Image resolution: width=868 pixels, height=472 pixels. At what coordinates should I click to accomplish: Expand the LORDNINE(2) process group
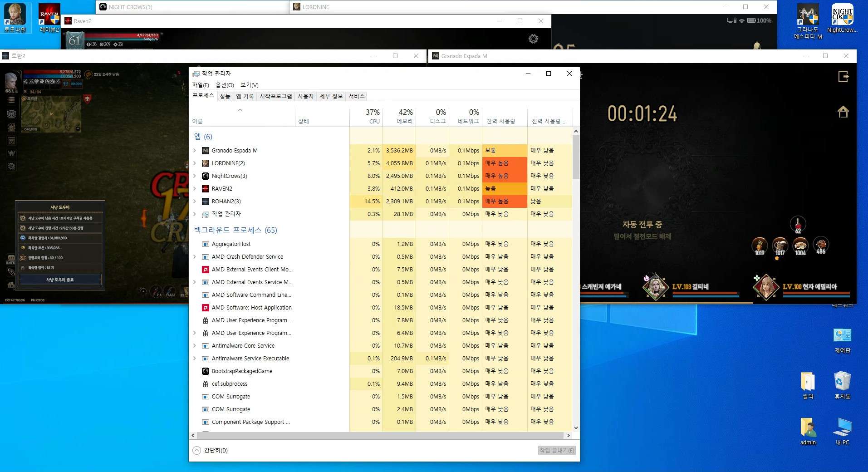(195, 163)
